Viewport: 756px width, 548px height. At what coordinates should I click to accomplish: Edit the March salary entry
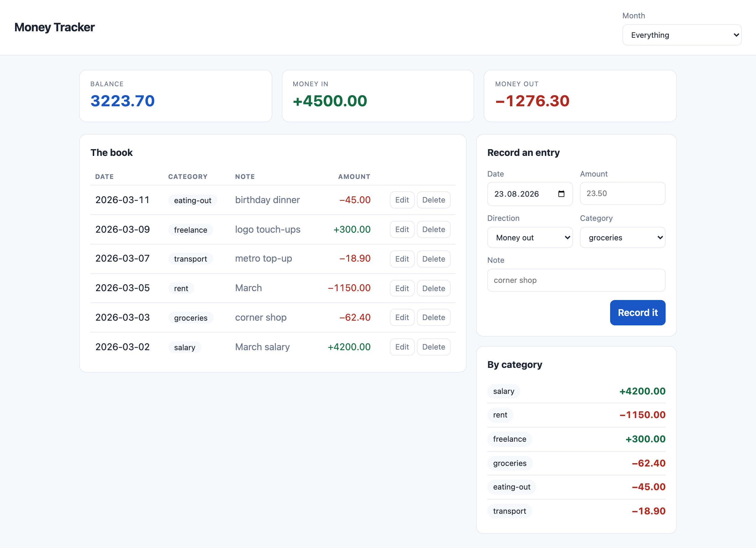(402, 347)
